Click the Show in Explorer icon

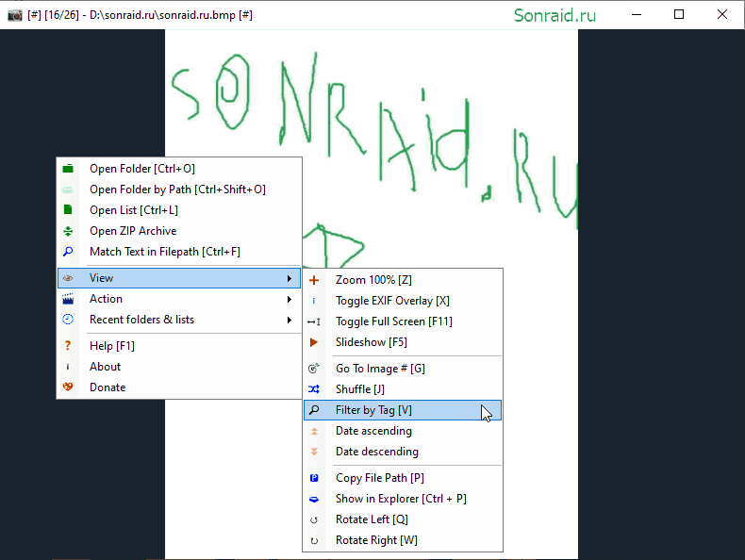tap(314, 499)
